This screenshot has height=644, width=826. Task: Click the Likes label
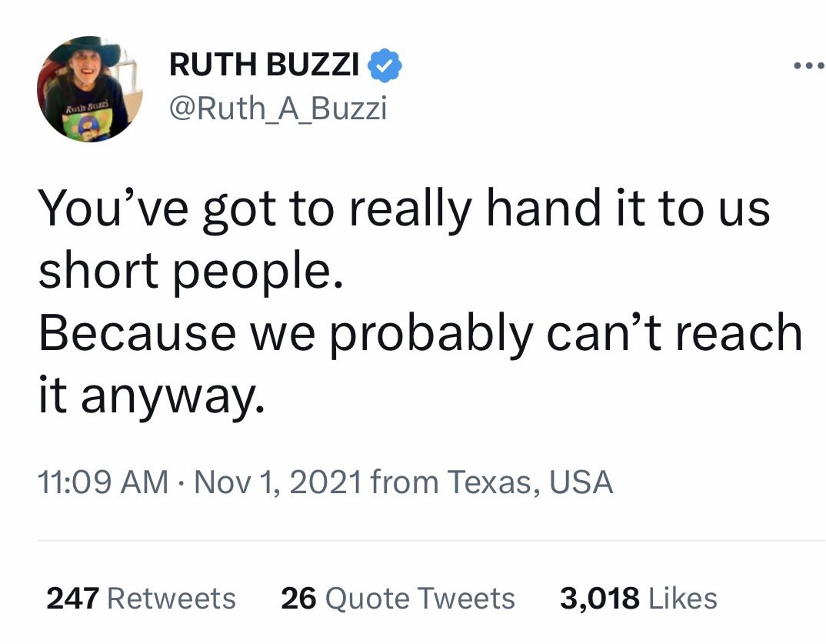[x=683, y=598]
